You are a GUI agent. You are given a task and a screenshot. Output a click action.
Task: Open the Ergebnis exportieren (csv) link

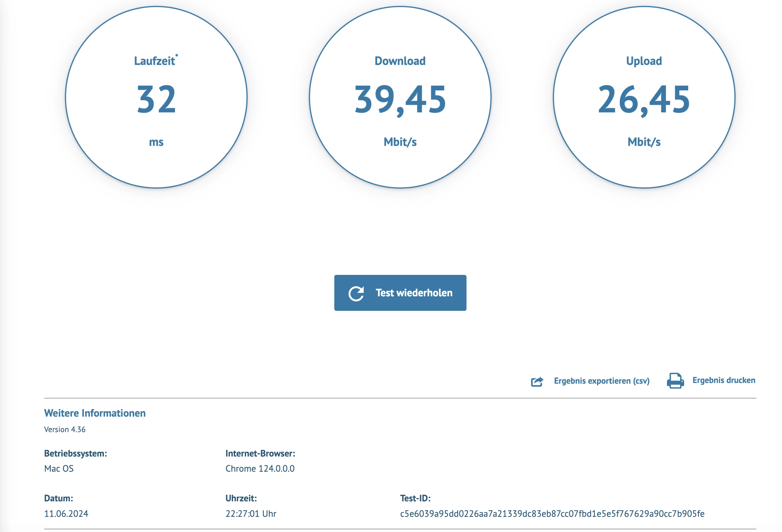(x=601, y=381)
